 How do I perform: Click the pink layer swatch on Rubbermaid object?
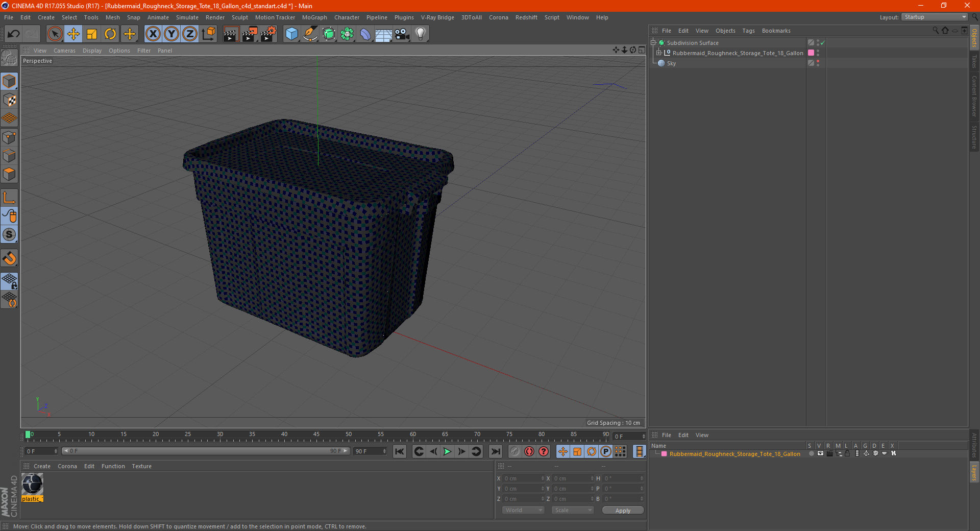[811, 53]
